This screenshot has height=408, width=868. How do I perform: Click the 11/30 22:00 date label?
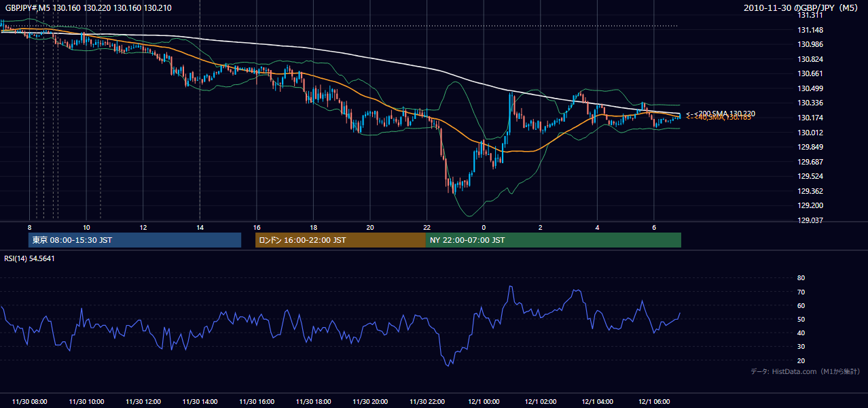point(427,402)
